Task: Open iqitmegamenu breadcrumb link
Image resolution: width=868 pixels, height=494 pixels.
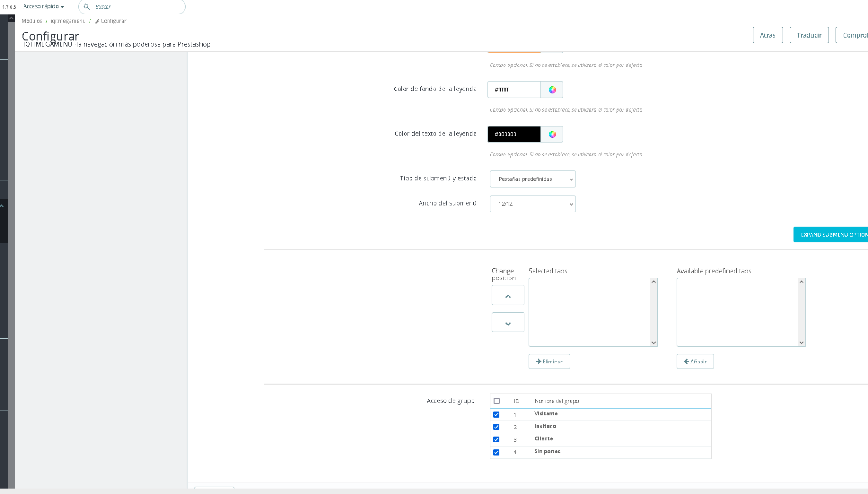Action: click(68, 21)
